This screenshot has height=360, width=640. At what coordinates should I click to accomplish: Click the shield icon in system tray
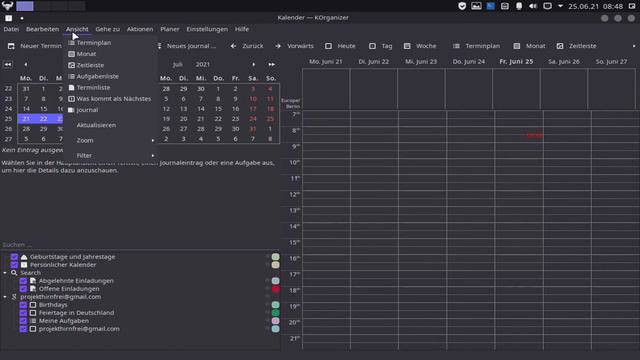(x=462, y=6)
